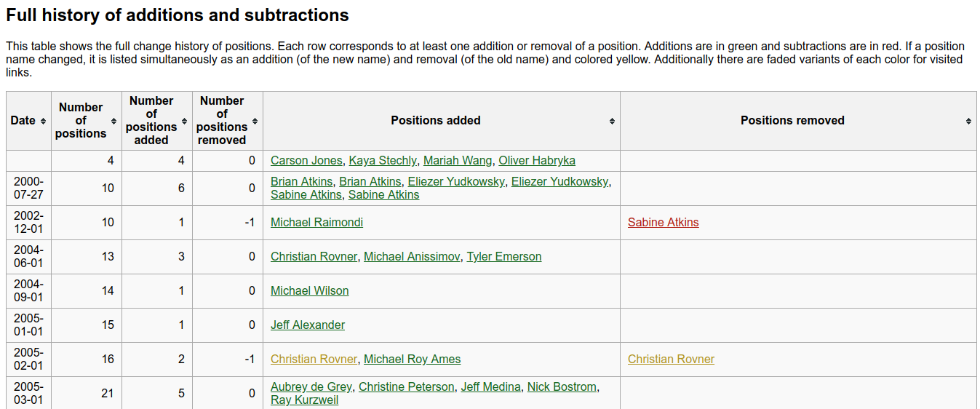Open the Tyler Emerson link
The image size is (980, 409).
tap(503, 257)
